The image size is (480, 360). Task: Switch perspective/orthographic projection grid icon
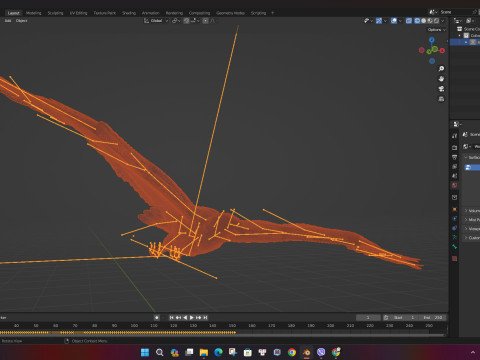tap(441, 99)
